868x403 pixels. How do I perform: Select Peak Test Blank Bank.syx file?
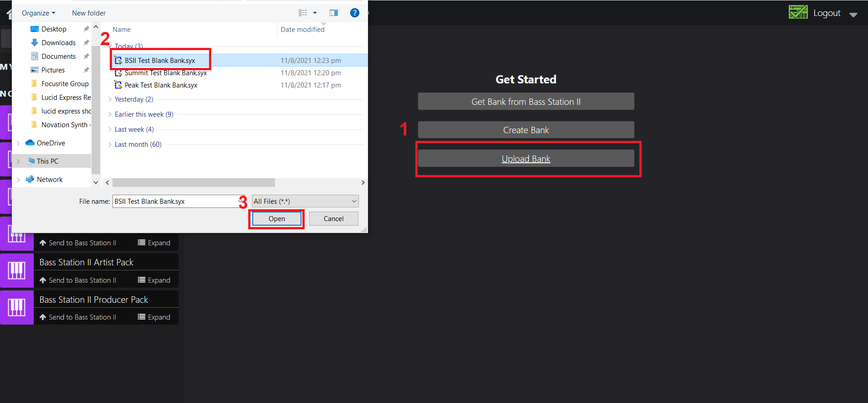pyautogui.click(x=161, y=85)
